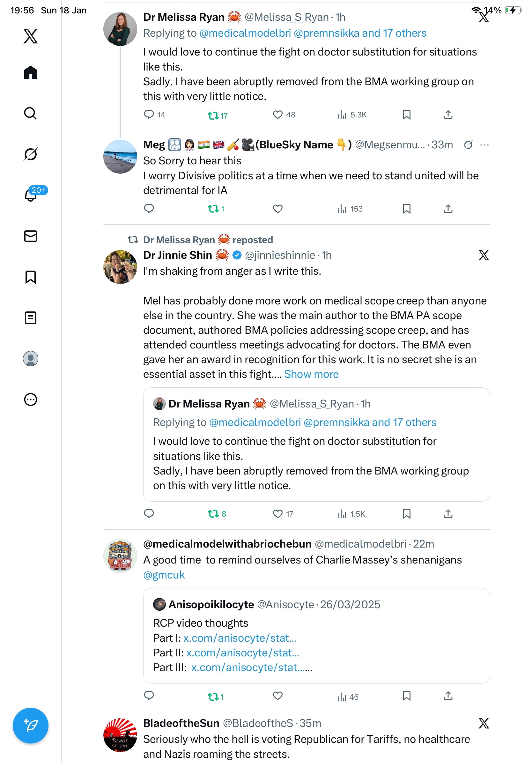This screenshot has height=762, width=532.
Task: Like Dr Melissa Ryan's post with 48 likes
Action: point(277,115)
